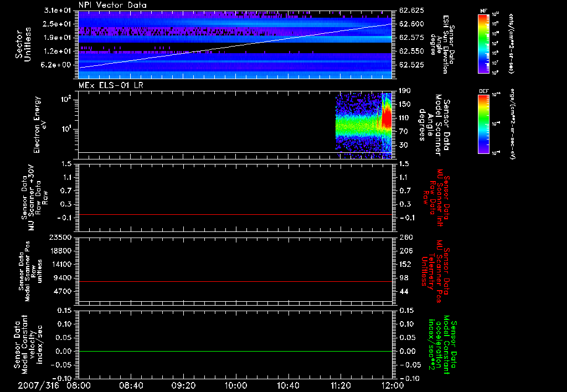Click the '12:00' end time label
The image size is (567, 392).
click(x=393, y=385)
